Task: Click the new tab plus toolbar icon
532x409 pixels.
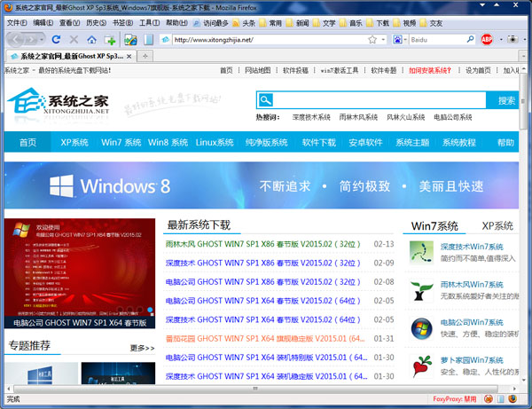Action: click(110, 40)
